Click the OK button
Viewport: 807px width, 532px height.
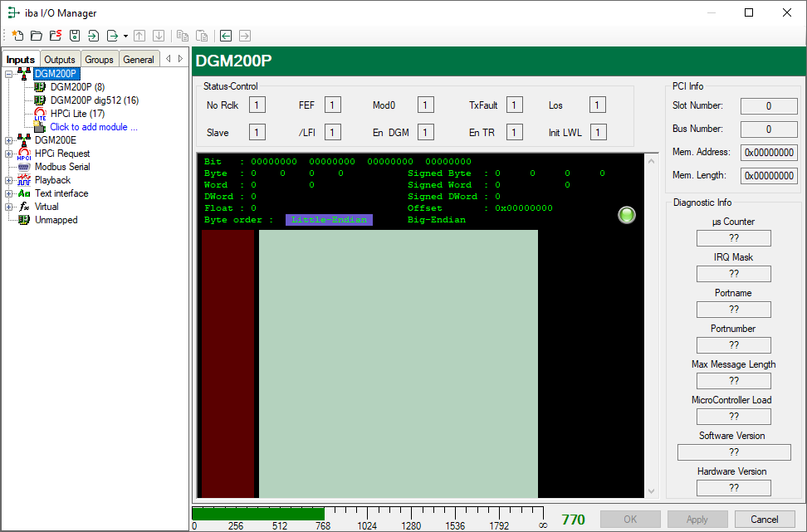coord(630,520)
